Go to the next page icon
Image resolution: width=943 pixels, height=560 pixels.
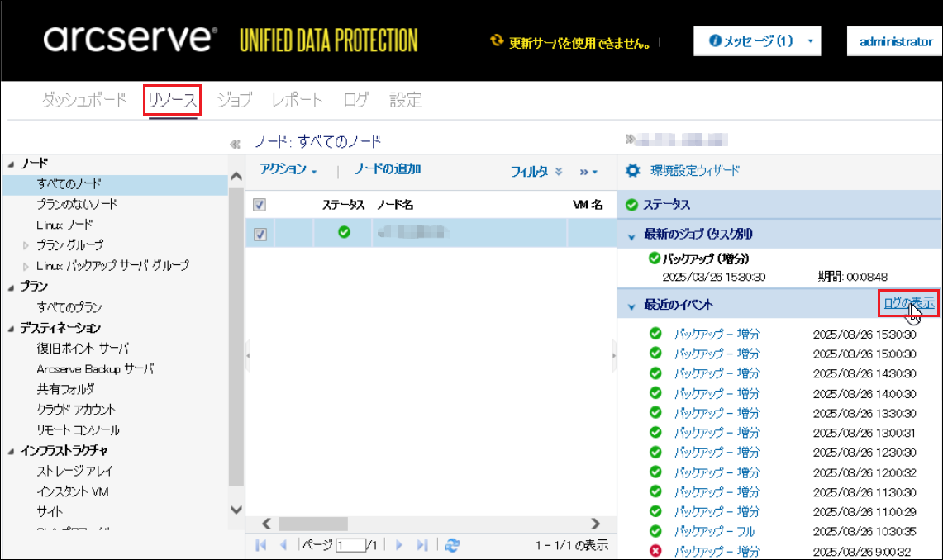pyautogui.click(x=398, y=546)
